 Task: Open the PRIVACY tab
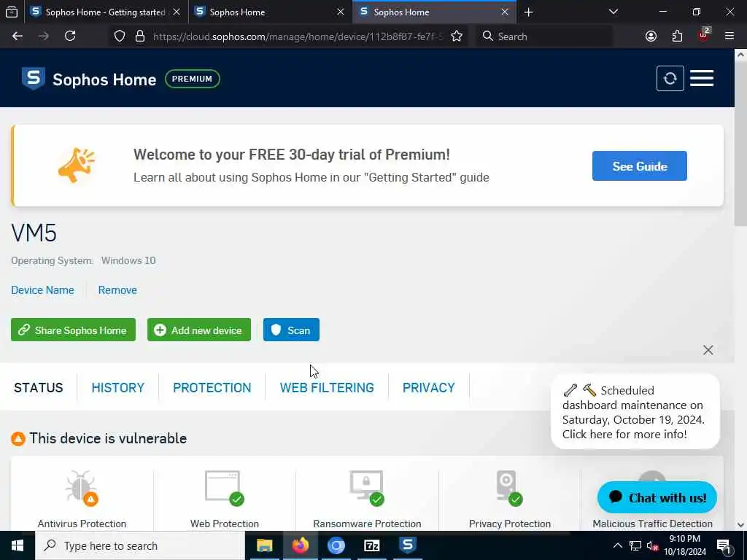429,388
